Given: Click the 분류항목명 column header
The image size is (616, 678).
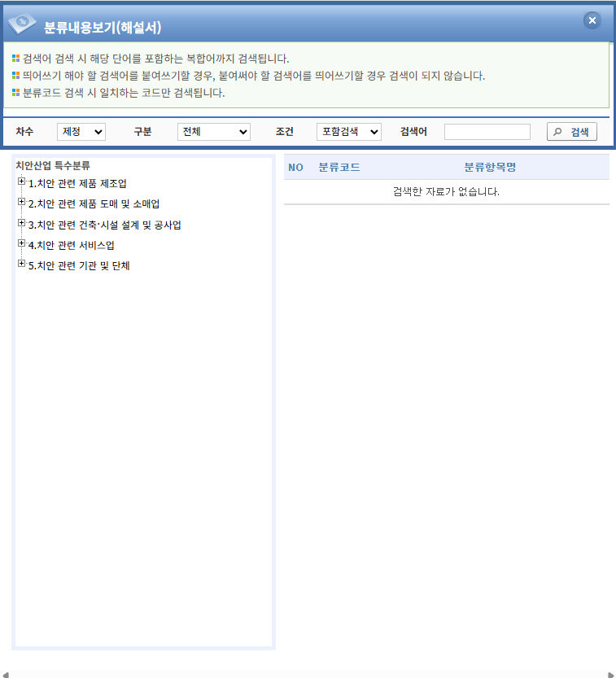Looking at the screenshot, I should (490, 167).
